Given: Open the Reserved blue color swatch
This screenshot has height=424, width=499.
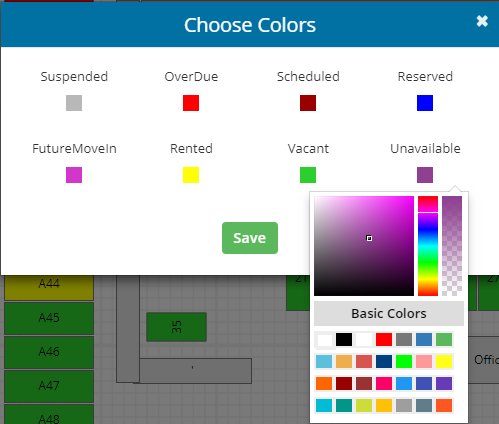Looking at the screenshot, I should pos(425,103).
